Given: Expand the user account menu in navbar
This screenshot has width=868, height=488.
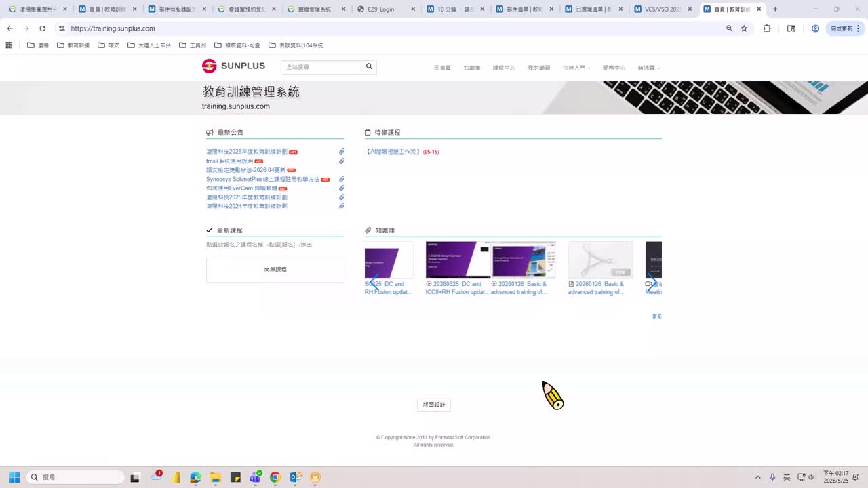Looking at the screenshot, I should tap(648, 68).
